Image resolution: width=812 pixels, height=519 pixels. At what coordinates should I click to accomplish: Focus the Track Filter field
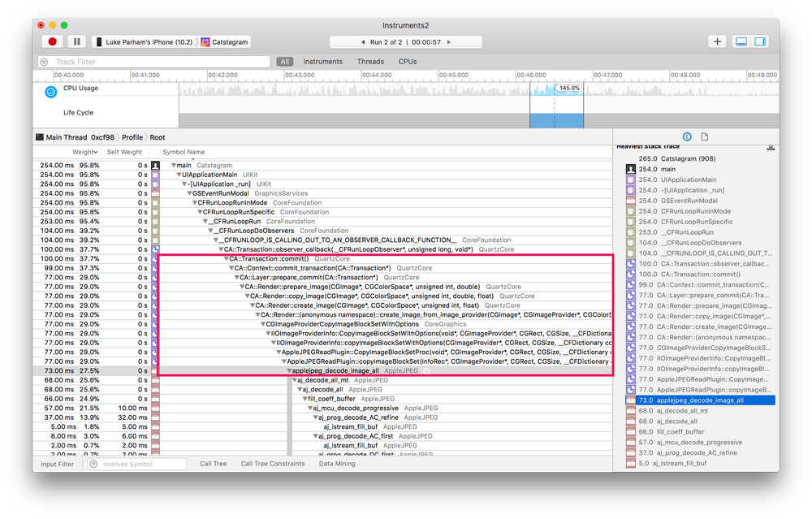(153, 62)
